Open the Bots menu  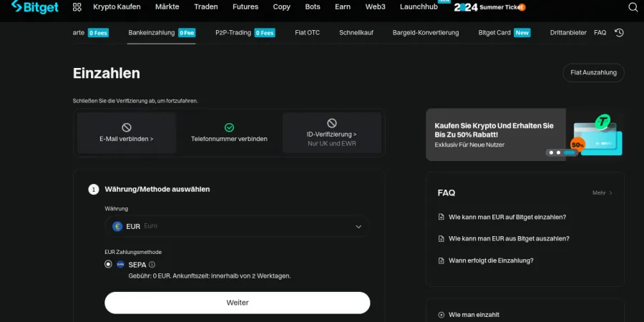(x=313, y=7)
